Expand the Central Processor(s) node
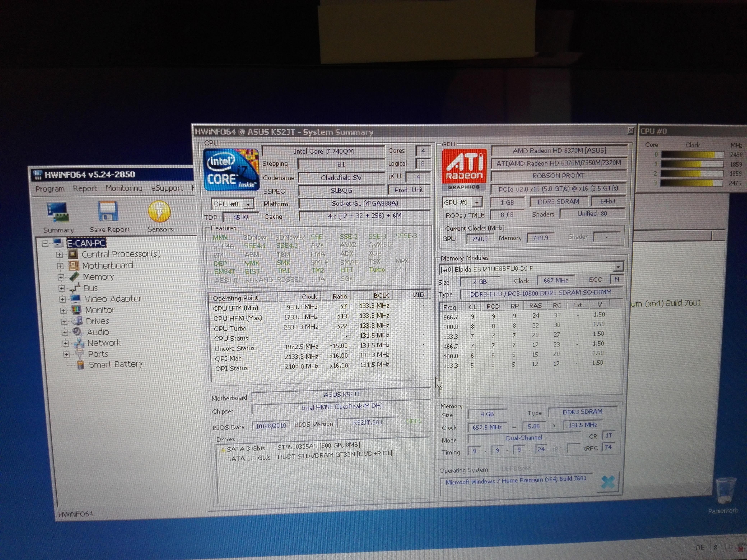Viewport: 747px width, 560px height. [59, 255]
